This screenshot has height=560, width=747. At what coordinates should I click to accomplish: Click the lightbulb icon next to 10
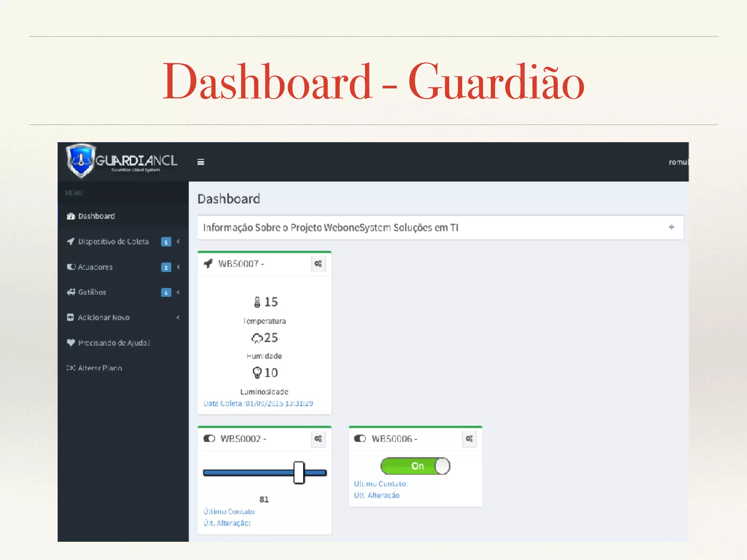[257, 373]
